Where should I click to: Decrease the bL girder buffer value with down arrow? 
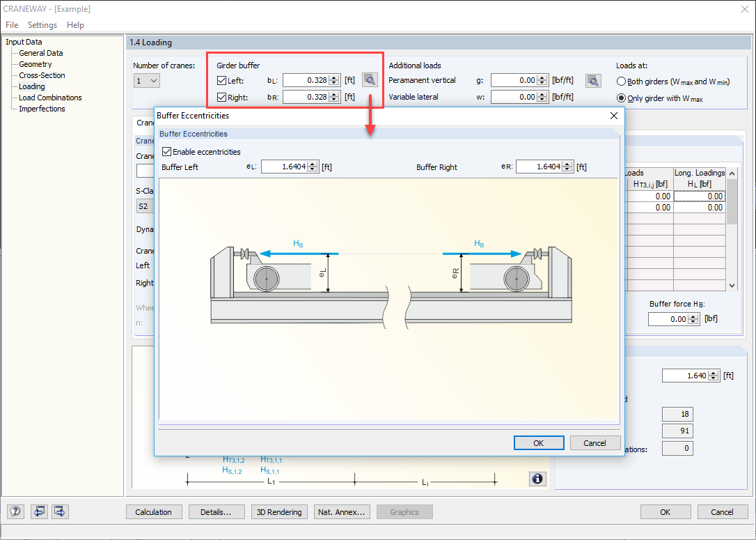[x=333, y=82]
